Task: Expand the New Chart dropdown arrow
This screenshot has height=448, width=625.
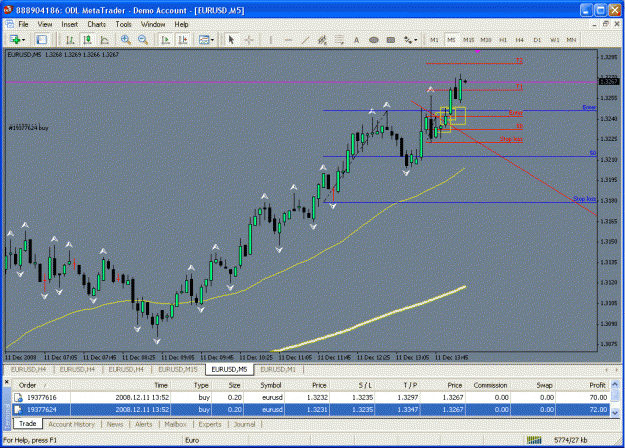Action: coord(24,40)
